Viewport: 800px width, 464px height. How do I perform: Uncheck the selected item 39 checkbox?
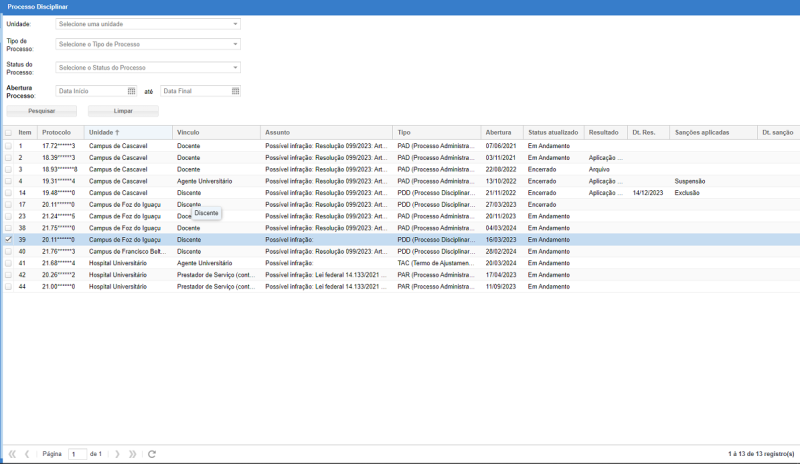click(9, 240)
